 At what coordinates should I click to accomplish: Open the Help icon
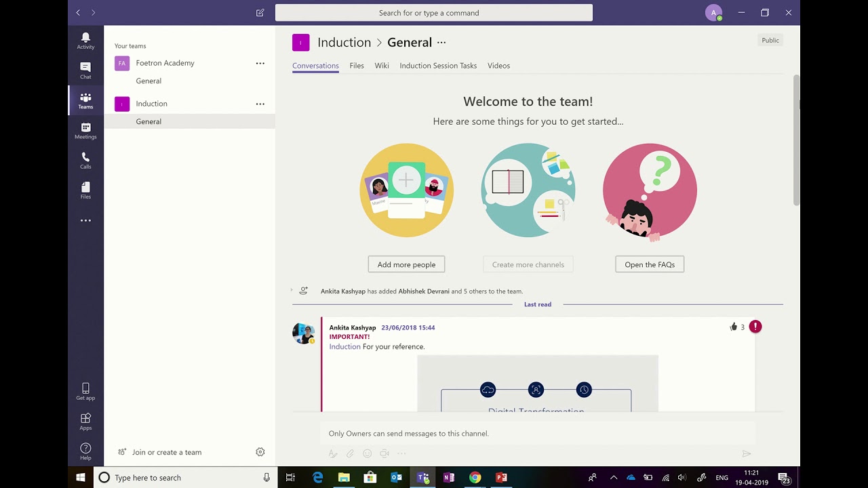coord(85,451)
